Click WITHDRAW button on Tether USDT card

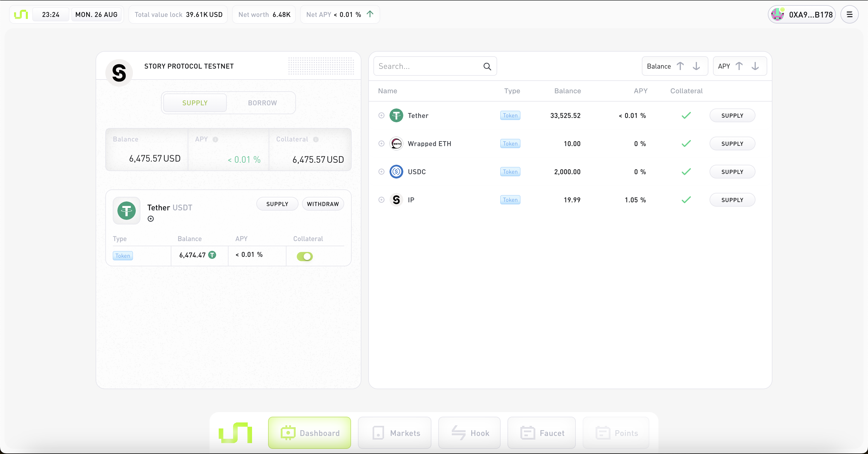[323, 204]
